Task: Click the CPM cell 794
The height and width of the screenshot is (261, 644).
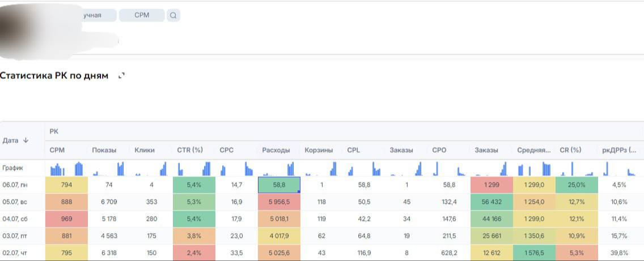Action: click(x=66, y=185)
